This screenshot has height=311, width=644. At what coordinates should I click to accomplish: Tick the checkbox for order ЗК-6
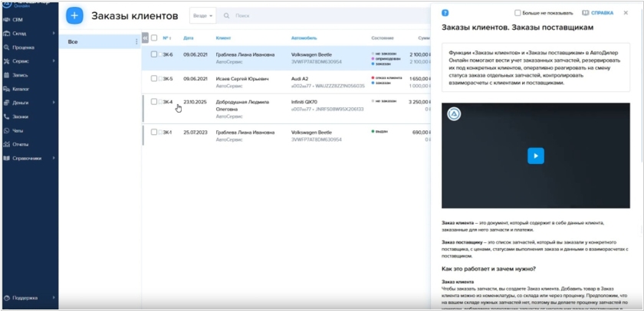[154, 54]
